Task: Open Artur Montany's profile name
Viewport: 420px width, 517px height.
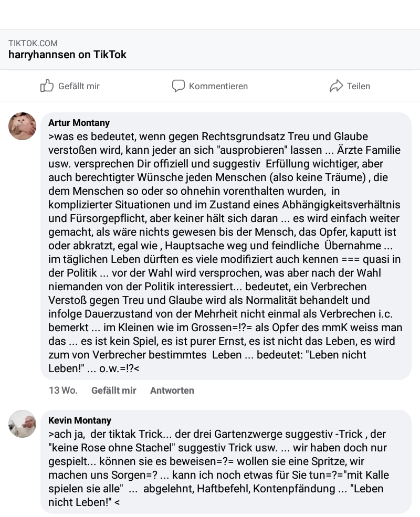Action: click(79, 123)
